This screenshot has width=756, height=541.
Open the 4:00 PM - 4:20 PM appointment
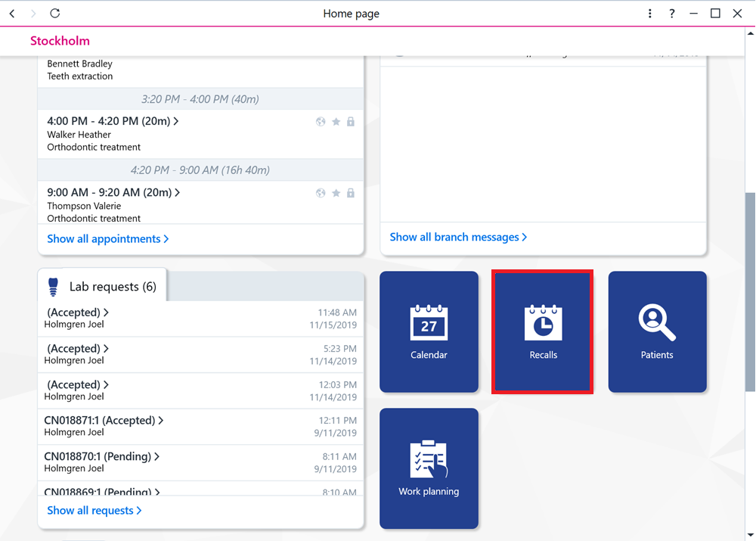coord(113,121)
